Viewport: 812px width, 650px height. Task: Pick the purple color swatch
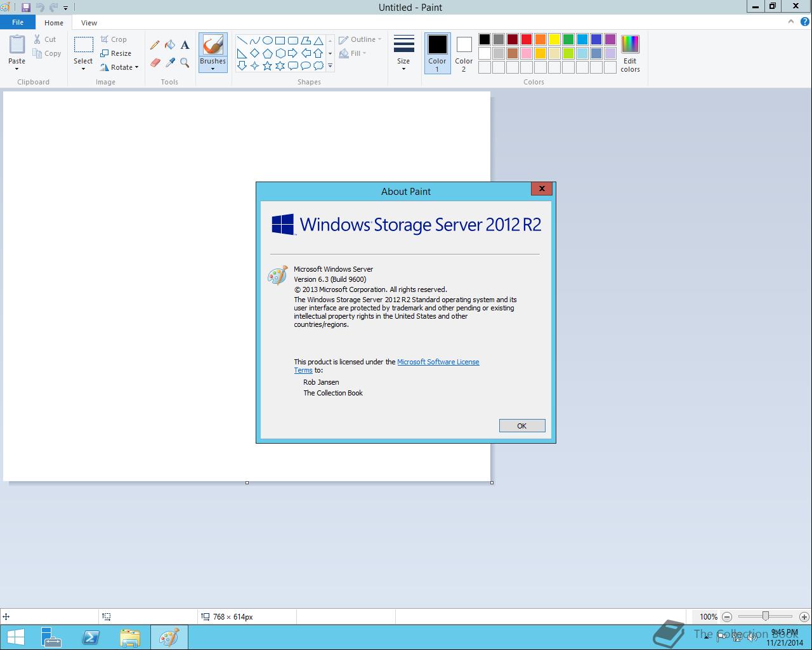[x=610, y=39]
